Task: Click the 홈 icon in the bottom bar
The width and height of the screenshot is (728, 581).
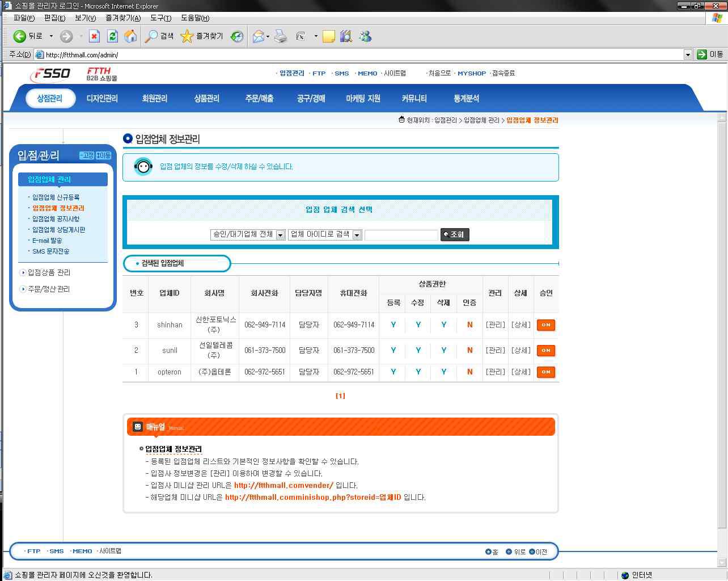Action: [x=489, y=551]
